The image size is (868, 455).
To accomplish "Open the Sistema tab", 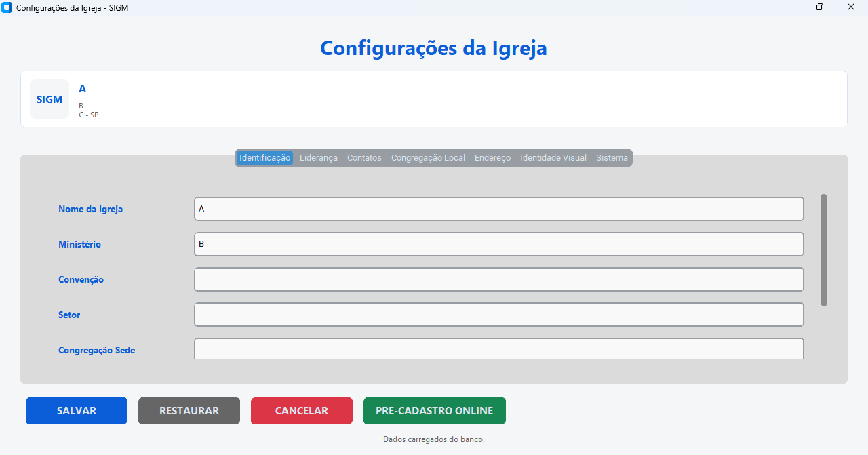I will (x=612, y=158).
